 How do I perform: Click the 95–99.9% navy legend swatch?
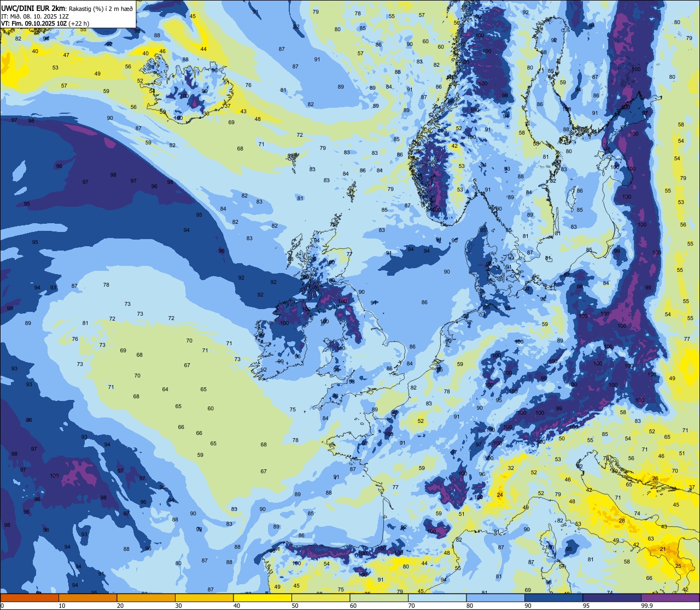(x=612, y=597)
